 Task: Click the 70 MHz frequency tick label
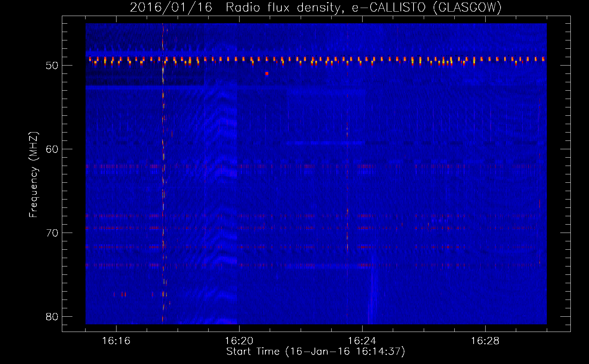coord(52,233)
